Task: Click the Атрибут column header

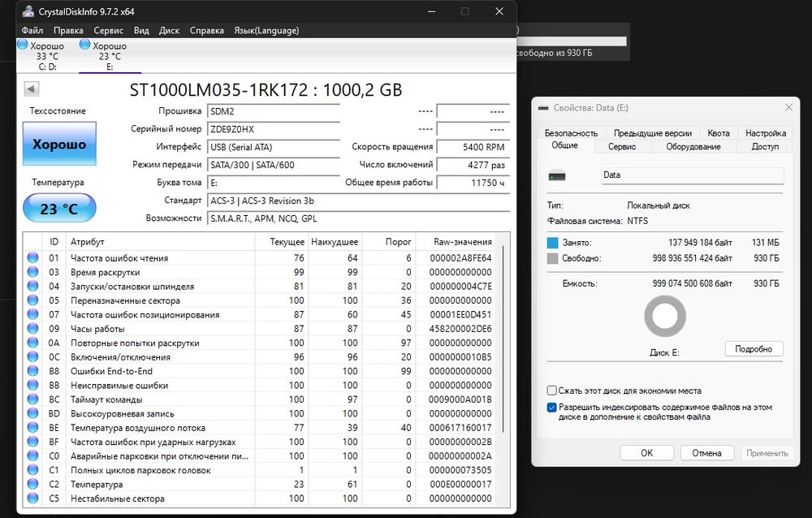Action: [x=162, y=242]
